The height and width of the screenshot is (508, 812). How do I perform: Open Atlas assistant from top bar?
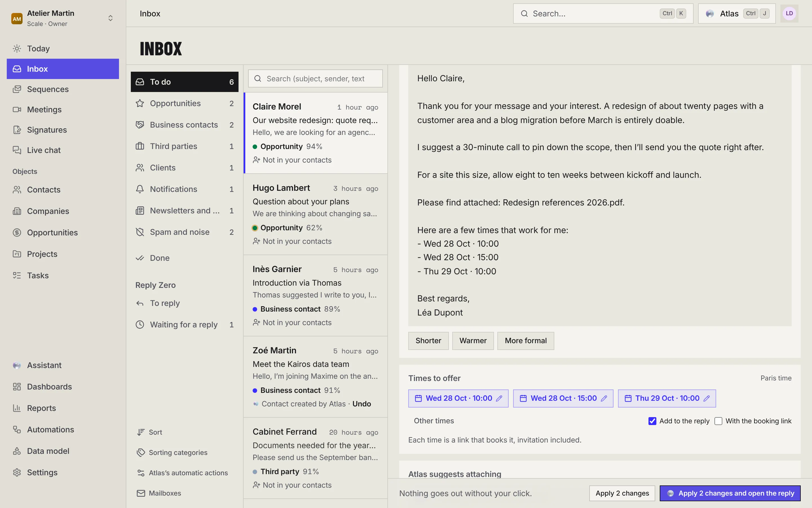[x=737, y=14]
